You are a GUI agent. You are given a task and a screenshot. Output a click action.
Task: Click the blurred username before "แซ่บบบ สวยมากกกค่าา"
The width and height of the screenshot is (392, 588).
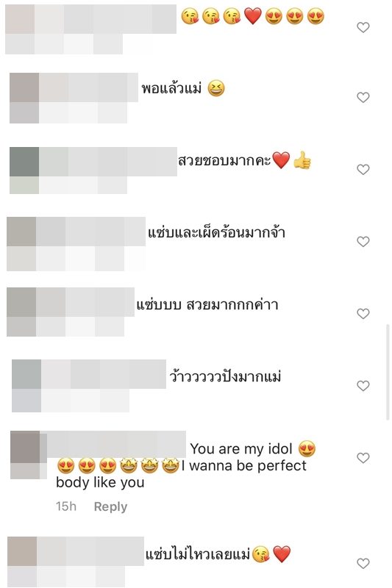point(85,302)
